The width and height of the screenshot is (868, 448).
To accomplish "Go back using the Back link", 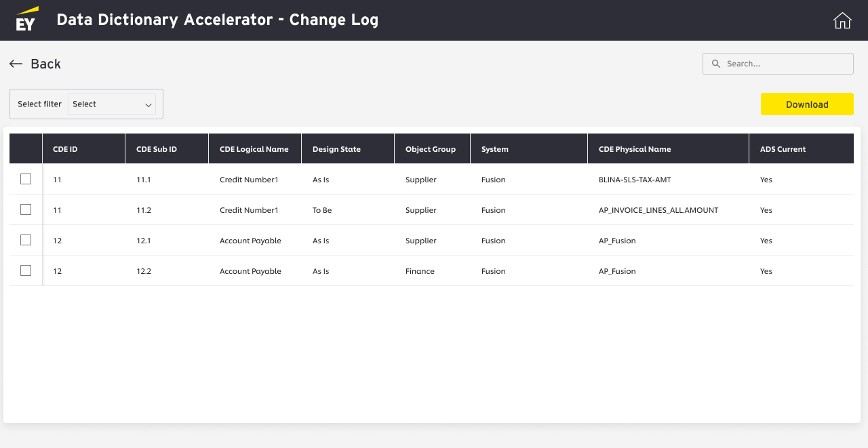I will point(45,64).
